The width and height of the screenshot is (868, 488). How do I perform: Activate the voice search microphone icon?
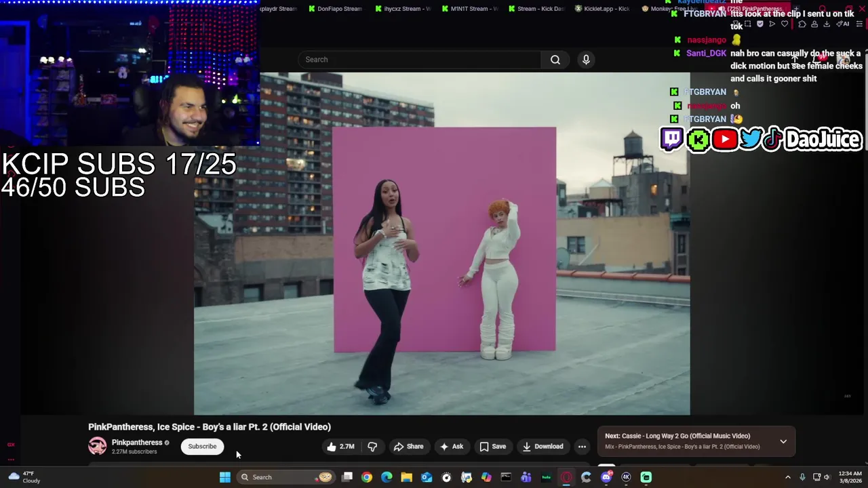coord(587,60)
